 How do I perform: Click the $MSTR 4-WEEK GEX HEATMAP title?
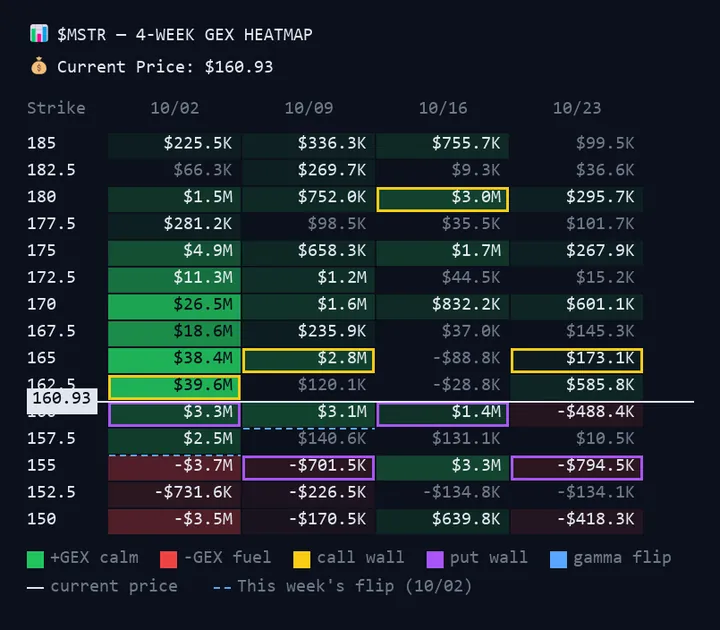coord(185,35)
